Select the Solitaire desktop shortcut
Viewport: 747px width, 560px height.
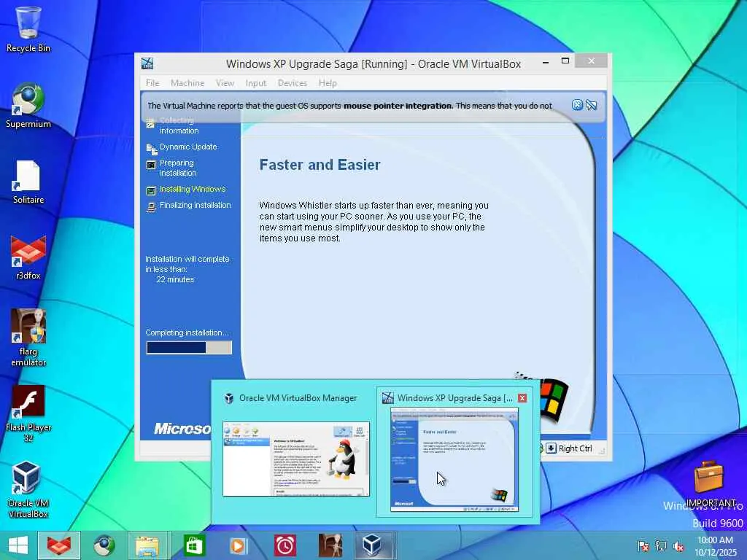point(28,182)
